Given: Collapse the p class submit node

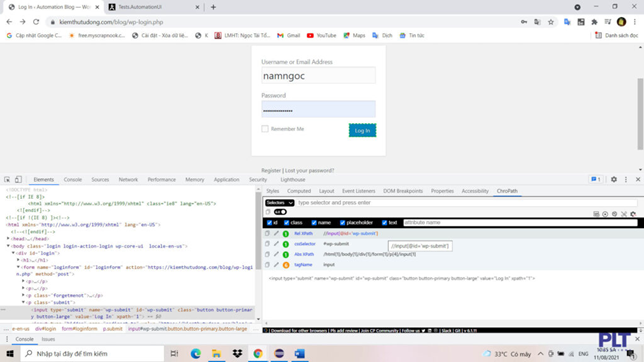Looking at the screenshot, I should click(x=23, y=302).
